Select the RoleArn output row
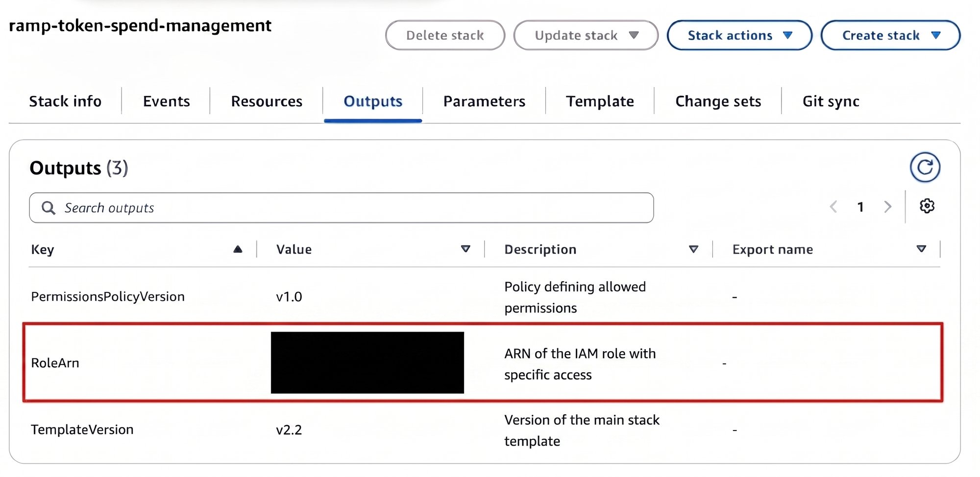This screenshot has height=477, width=980. pyautogui.click(x=483, y=362)
